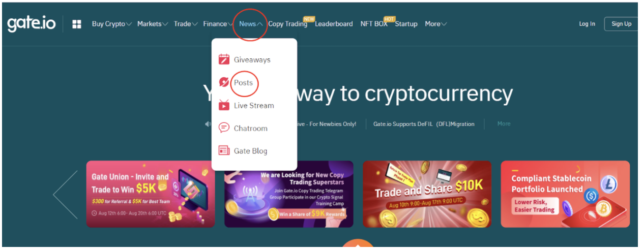Screen dimensions: 644x250
Task: Open the four-square apps grid icon
Action: (77, 24)
